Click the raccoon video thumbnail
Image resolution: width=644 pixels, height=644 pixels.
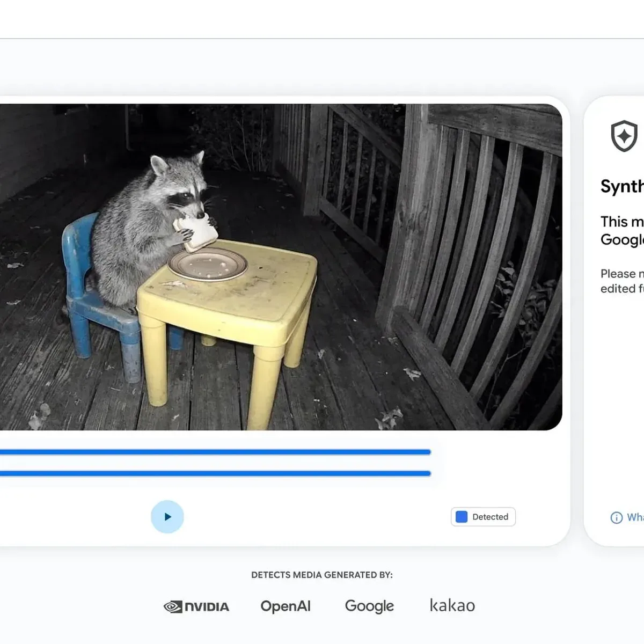pos(281,267)
